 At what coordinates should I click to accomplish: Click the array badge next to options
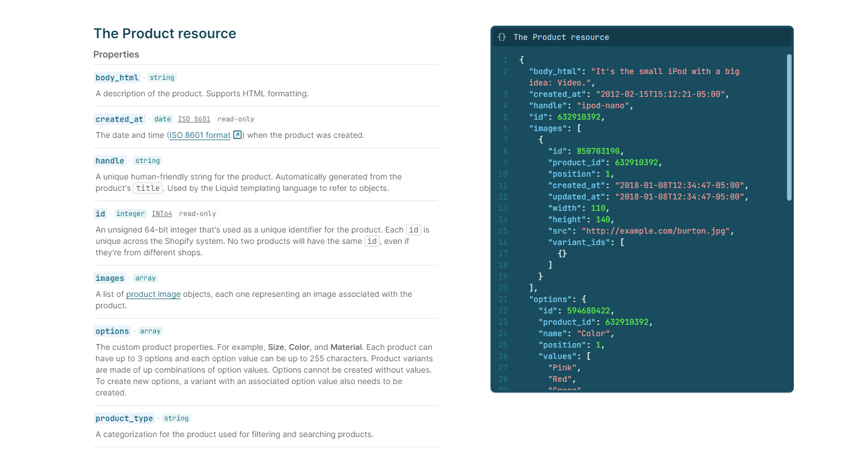pyautogui.click(x=150, y=331)
